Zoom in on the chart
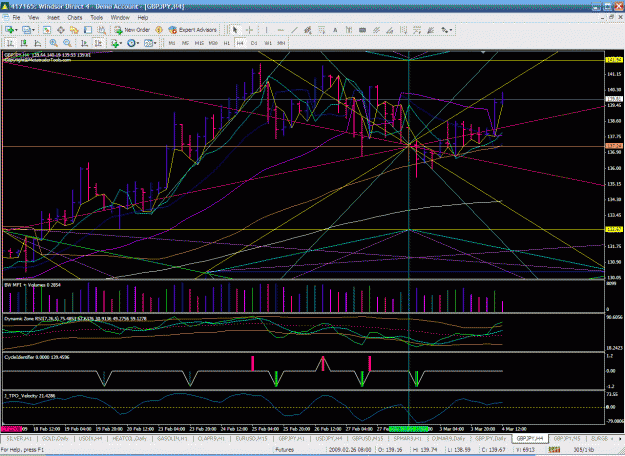The height and width of the screenshot is (456, 625). tap(53, 43)
